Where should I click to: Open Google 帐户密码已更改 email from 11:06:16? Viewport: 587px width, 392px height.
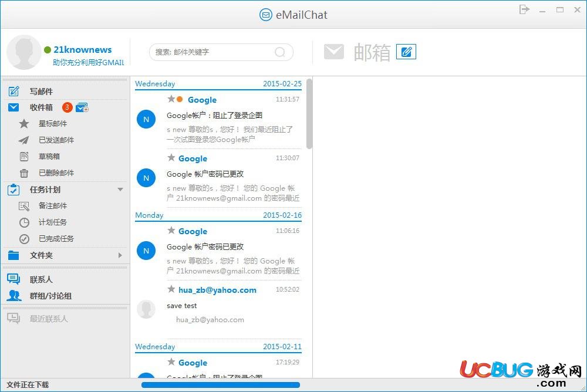tap(205, 246)
